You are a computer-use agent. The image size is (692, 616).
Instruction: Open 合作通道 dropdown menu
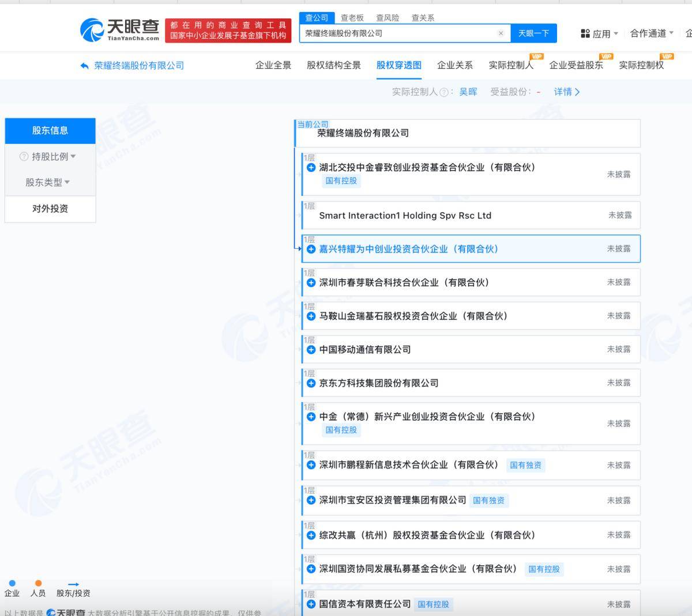click(x=652, y=33)
